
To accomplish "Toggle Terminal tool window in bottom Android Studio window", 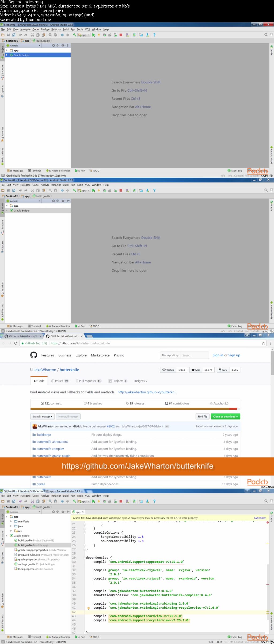I will pyautogui.click(x=35, y=637).
